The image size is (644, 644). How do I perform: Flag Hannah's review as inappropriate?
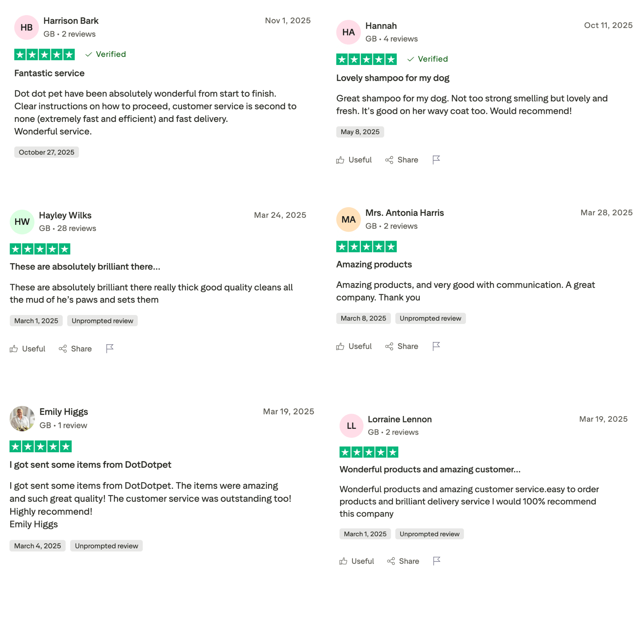436,160
